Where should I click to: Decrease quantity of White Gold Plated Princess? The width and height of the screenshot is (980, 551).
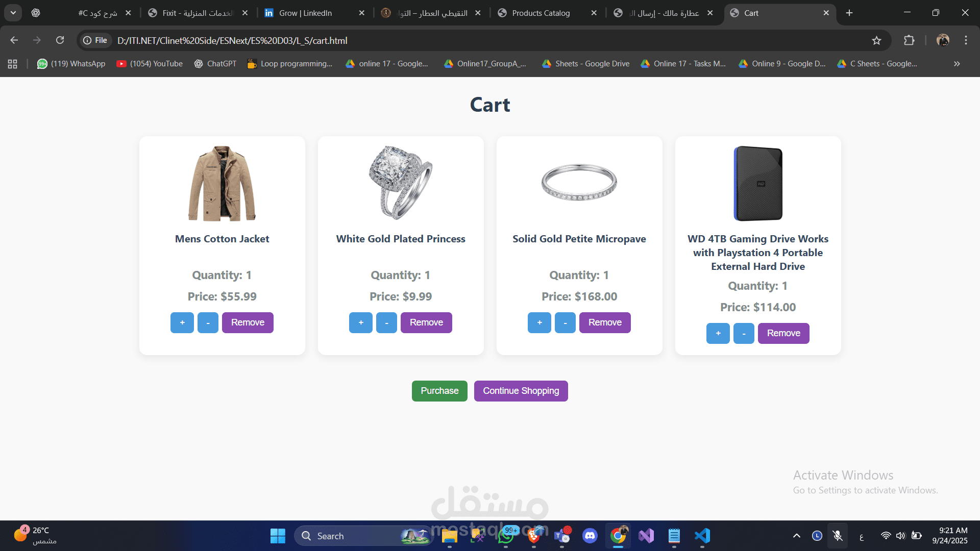pos(386,322)
